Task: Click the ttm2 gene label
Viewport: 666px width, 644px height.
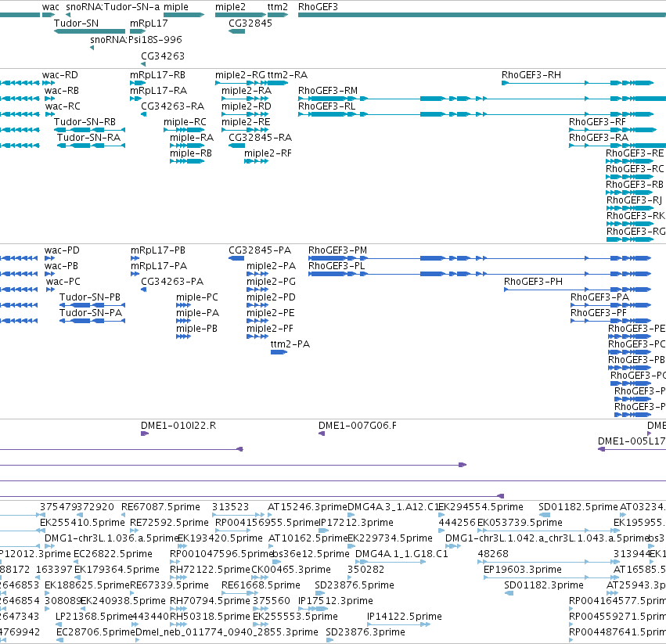Action: pyautogui.click(x=277, y=7)
